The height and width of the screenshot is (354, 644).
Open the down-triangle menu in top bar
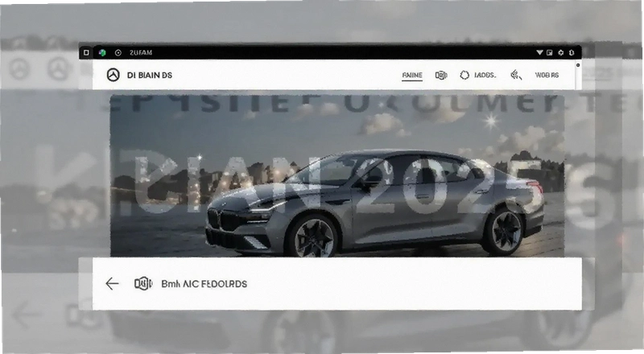pyautogui.click(x=539, y=52)
